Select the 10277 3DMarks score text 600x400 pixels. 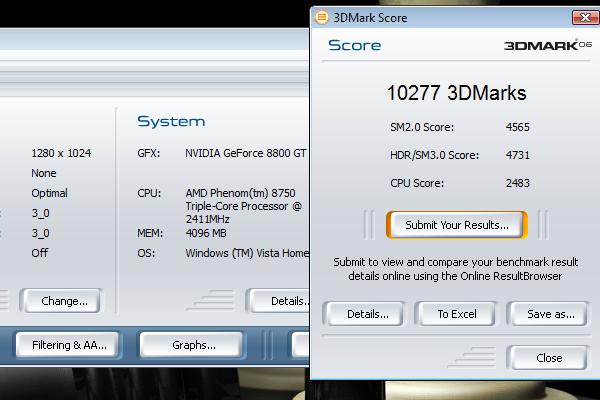click(456, 93)
